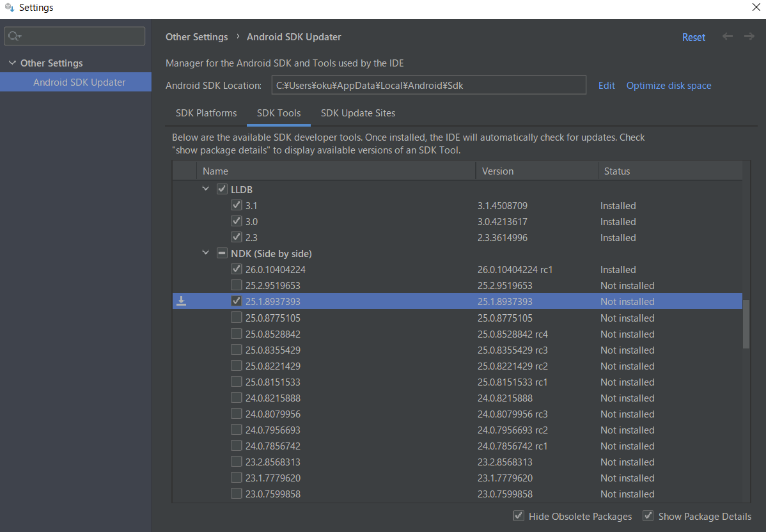
Task: Click version cell 25.0.8528842 rc4
Action: (x=512, y=334)
